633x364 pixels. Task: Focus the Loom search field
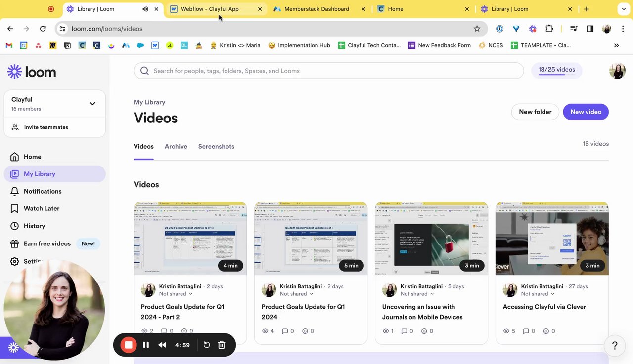click(x=328, y=71)
